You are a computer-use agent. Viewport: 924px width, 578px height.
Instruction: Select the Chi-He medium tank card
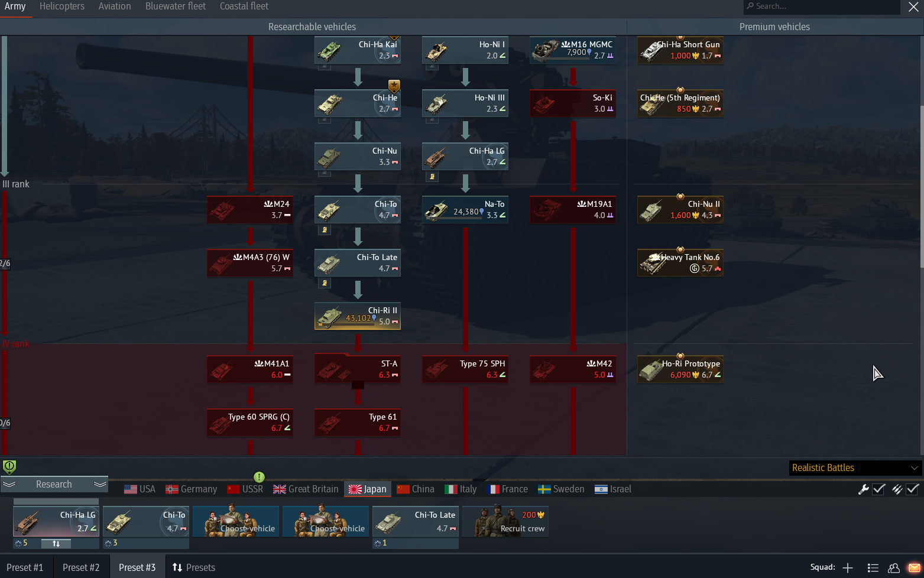coord(358,103)
